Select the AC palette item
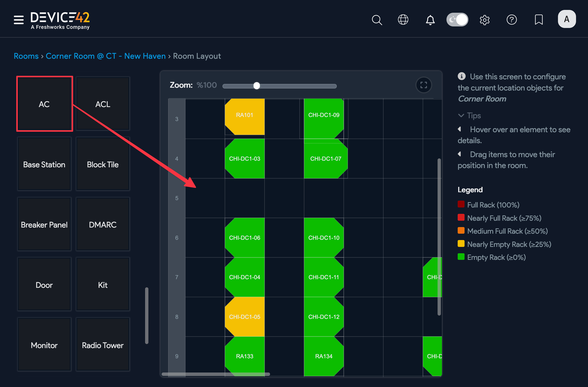The height and width of the screenshot is (387, 588). [x=44, y=104]
